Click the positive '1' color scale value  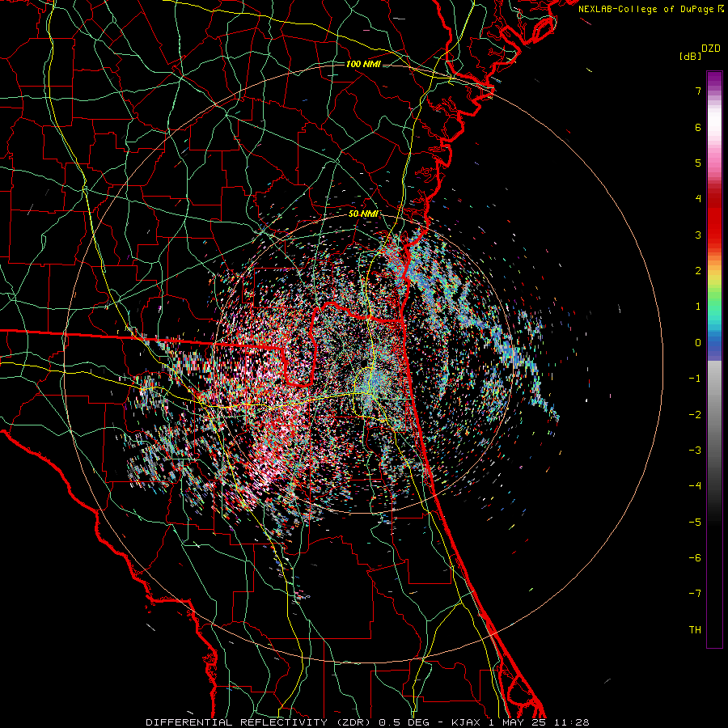pyautogui.click(x=698, y=307)
